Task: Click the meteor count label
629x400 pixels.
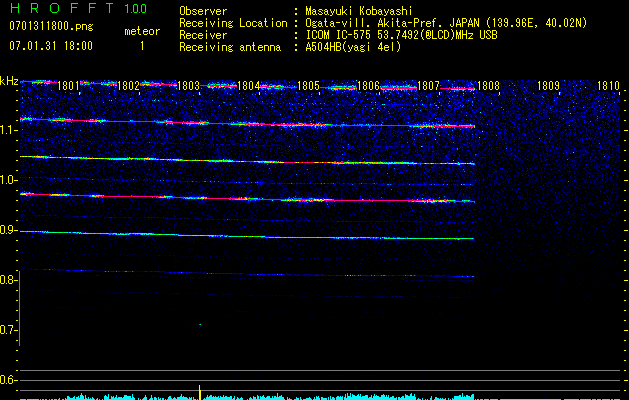Action: point(141,31)
